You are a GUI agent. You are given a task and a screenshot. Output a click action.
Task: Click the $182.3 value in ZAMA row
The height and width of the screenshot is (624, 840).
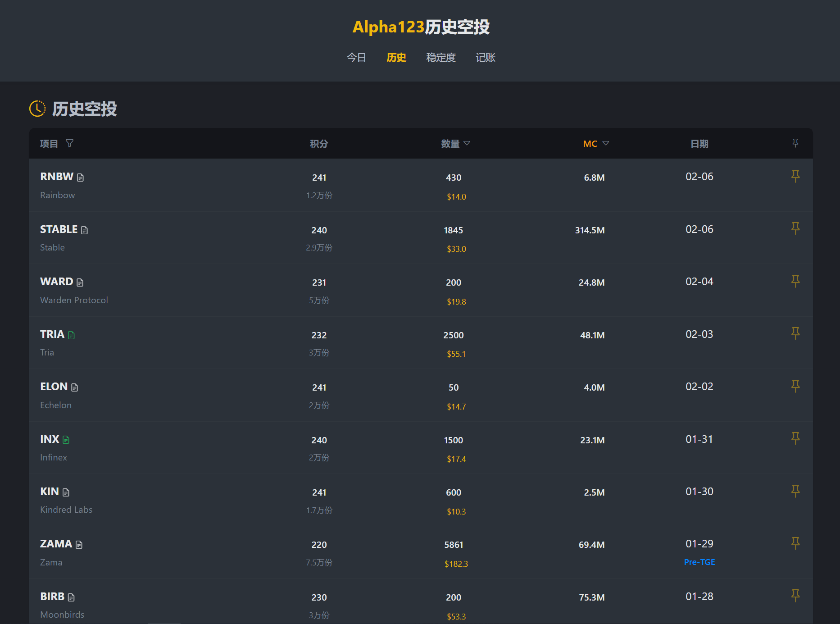[x=456, y=564]
